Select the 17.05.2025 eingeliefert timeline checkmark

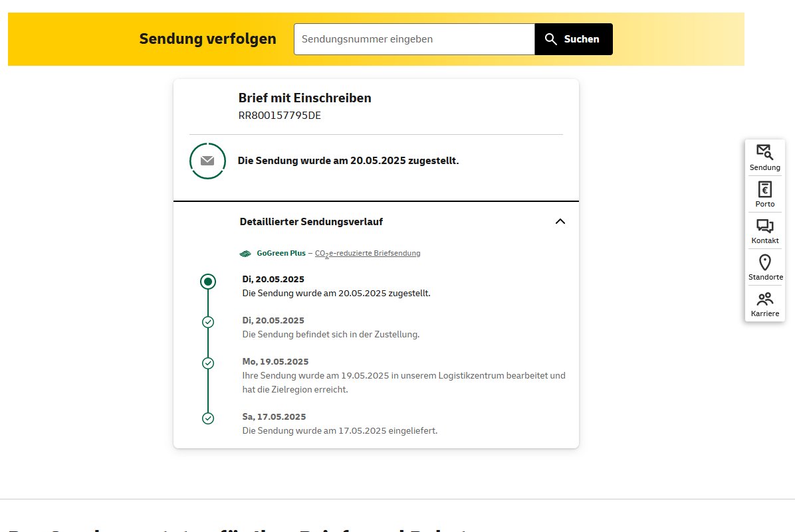point(208,418)
